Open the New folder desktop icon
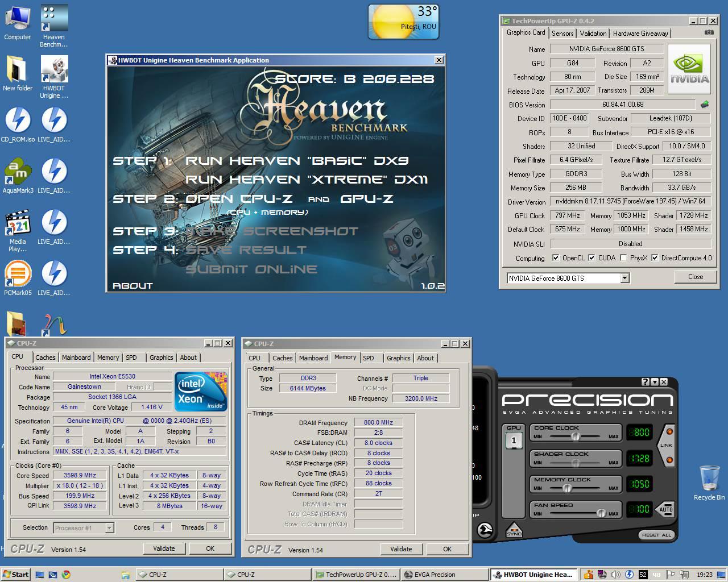 pos(17,74)
